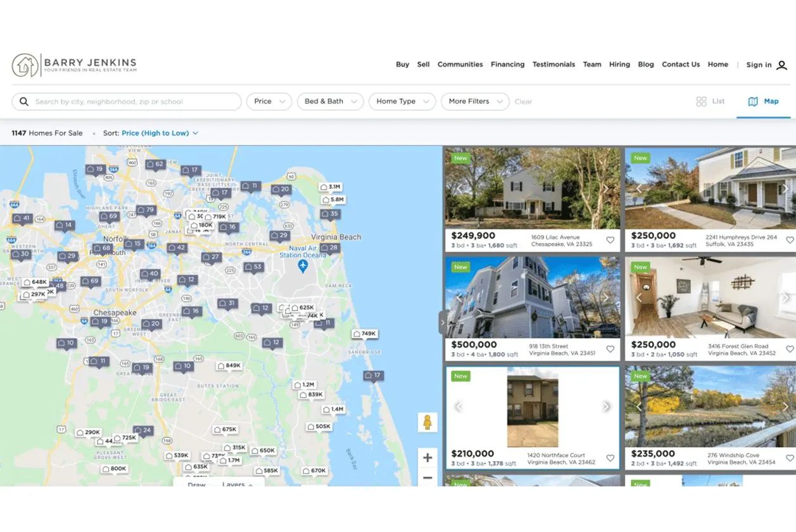Open Contact Us page
The width and height of the screenshot is (796, 532).
point(681,65)
